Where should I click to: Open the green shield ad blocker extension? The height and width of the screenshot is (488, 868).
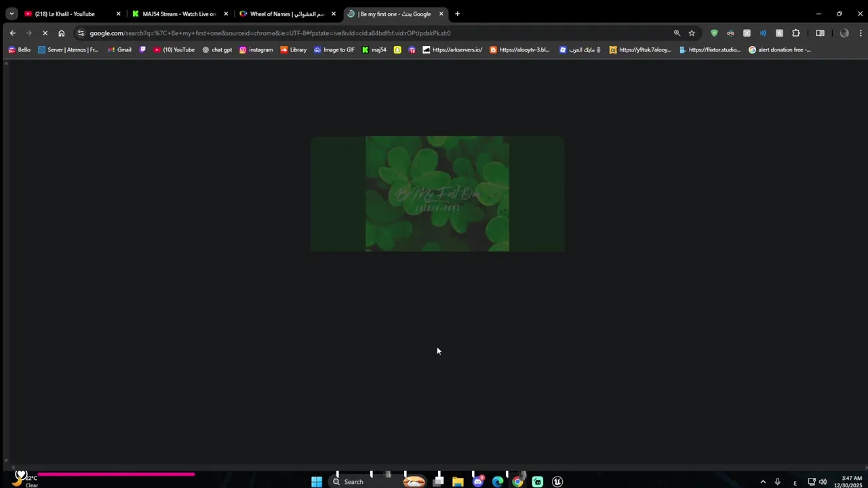714,33
